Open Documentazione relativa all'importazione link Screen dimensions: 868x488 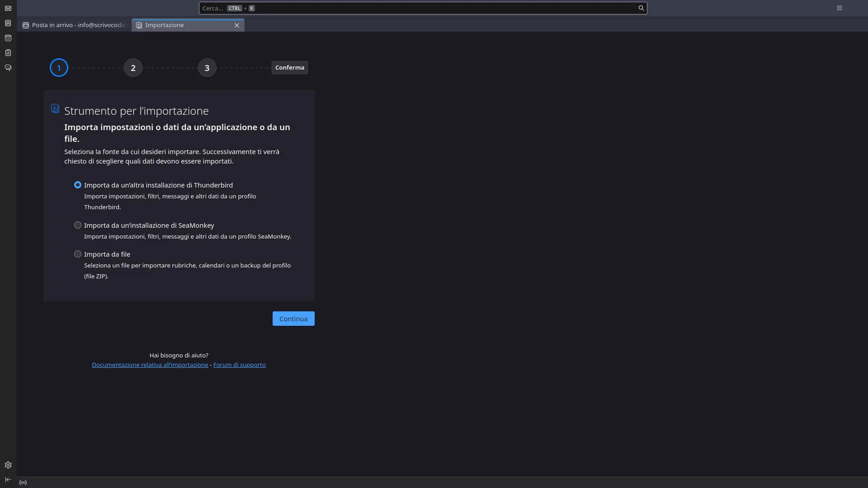(150, 365)
